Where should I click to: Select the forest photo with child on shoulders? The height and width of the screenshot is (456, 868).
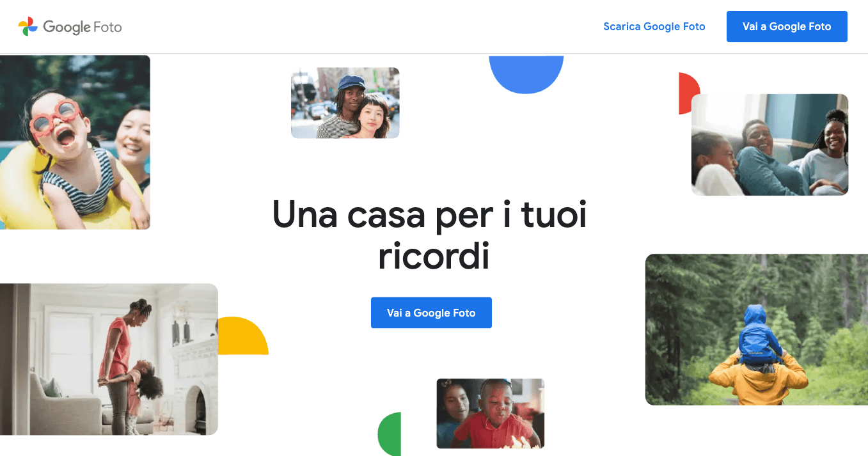(757, 329)
